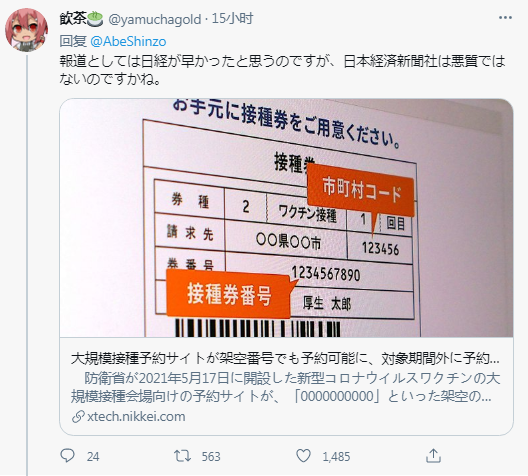Click the 563 retweets count
The image size is (528, 476).
pyautogui.click(x=211, y=457)
